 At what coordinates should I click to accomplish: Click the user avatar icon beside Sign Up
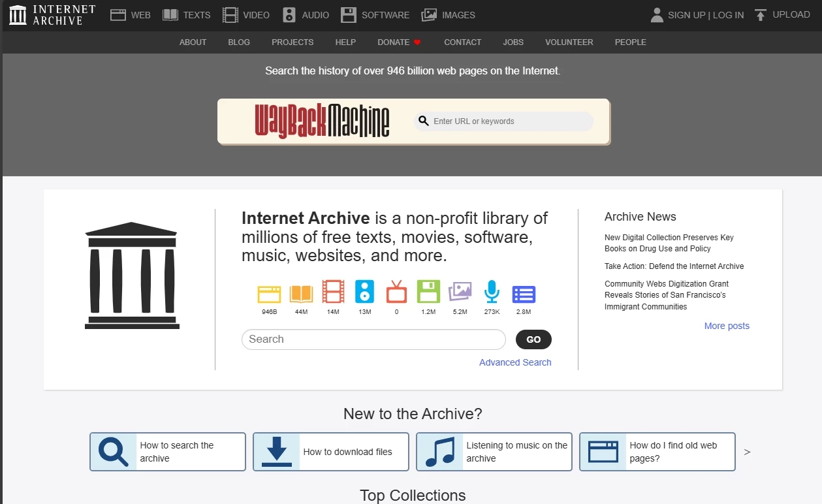(x=657, y=14)
